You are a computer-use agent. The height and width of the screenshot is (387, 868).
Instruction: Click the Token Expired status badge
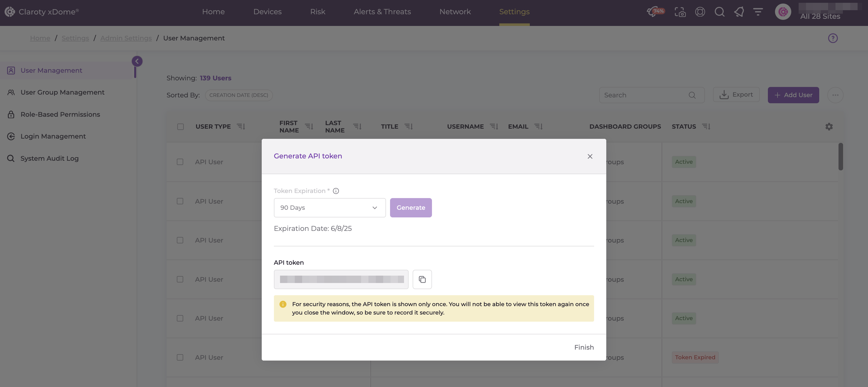point(695,357)
